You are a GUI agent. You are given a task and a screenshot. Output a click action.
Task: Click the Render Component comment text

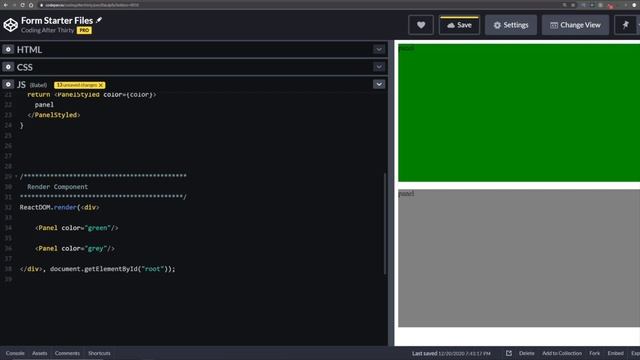[58, 187]
